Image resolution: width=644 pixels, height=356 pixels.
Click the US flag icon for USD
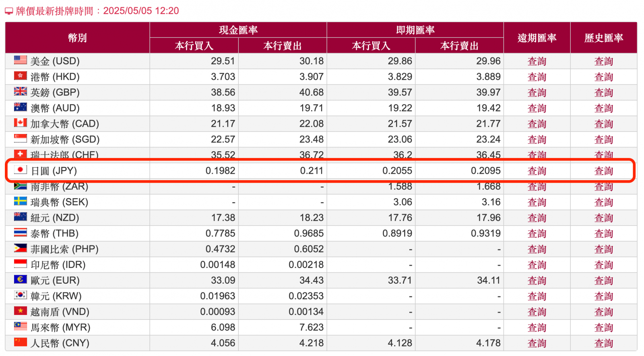20,60
